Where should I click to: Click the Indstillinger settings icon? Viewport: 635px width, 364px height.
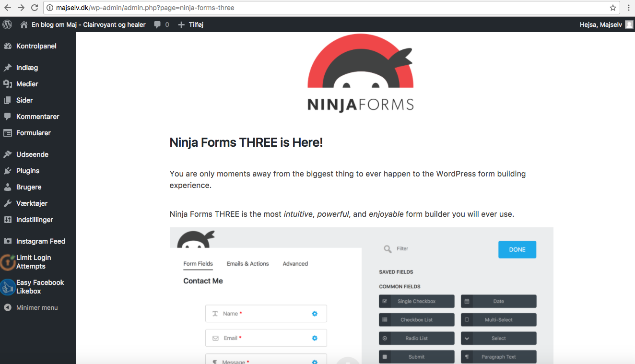click(x=8, y=220)
